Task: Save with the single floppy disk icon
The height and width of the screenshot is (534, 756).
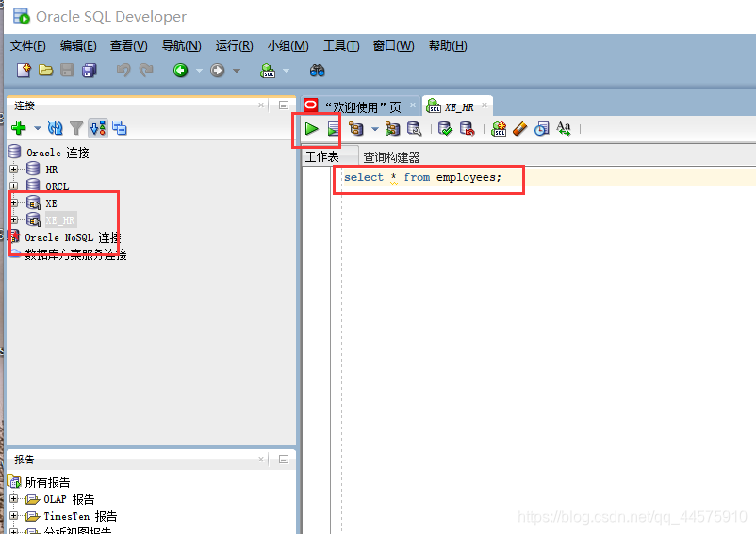Action: tap(67, 71)
